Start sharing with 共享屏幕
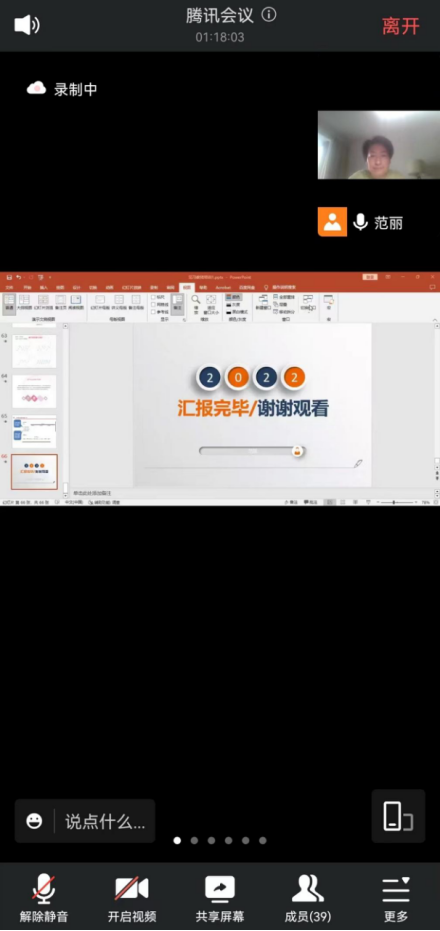This screenshot has width=440, height=931. click(x=220, y=900)
